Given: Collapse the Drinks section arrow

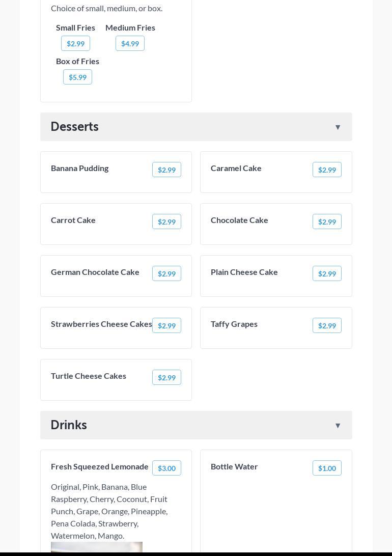Looking at the screenshot, I should [x=338, y=426].
